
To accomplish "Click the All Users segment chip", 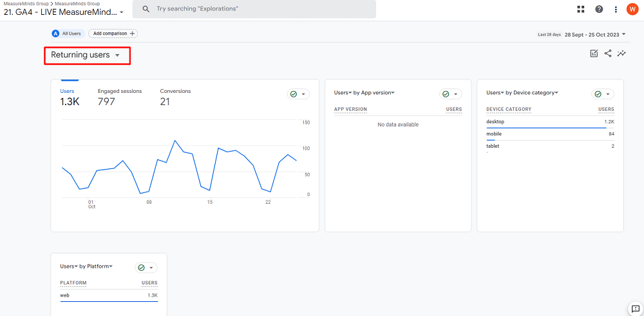I will pyautogui.click(x=68, y=34).
